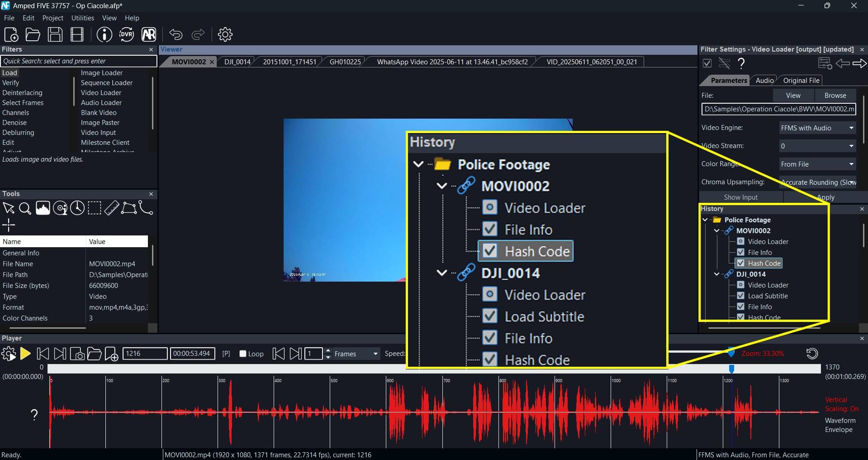Open the Frames unit dropdown in Player

tap(375, 354)
